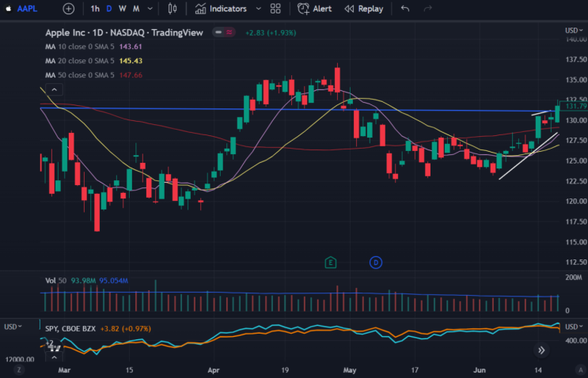Select the white ascending trendline

(528, 157)
